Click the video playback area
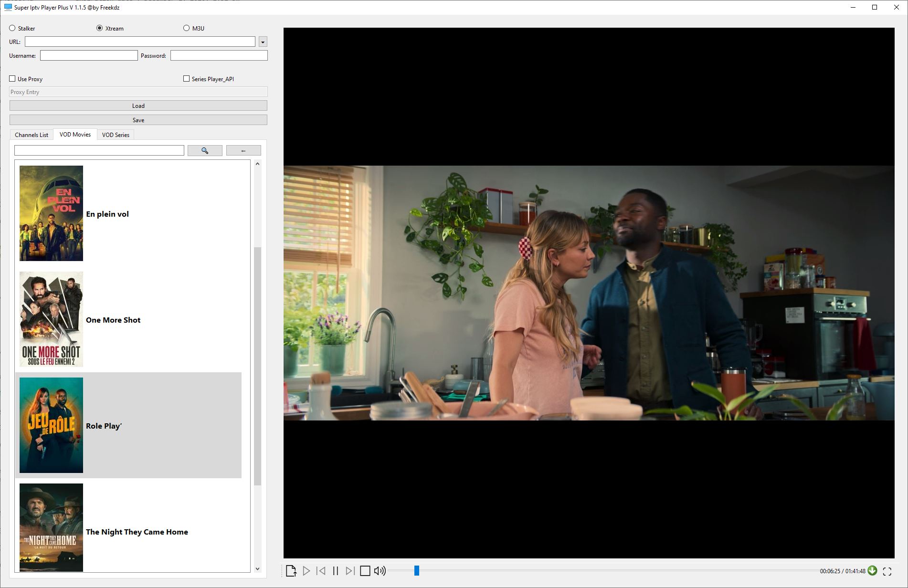Screen dimensions: 908x588 click(589, 293)
